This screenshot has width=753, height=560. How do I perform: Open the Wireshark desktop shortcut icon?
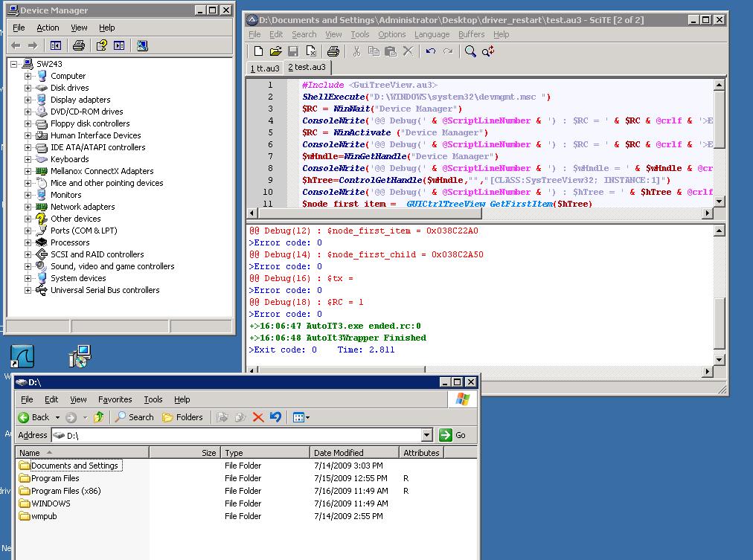click(22, 356)
